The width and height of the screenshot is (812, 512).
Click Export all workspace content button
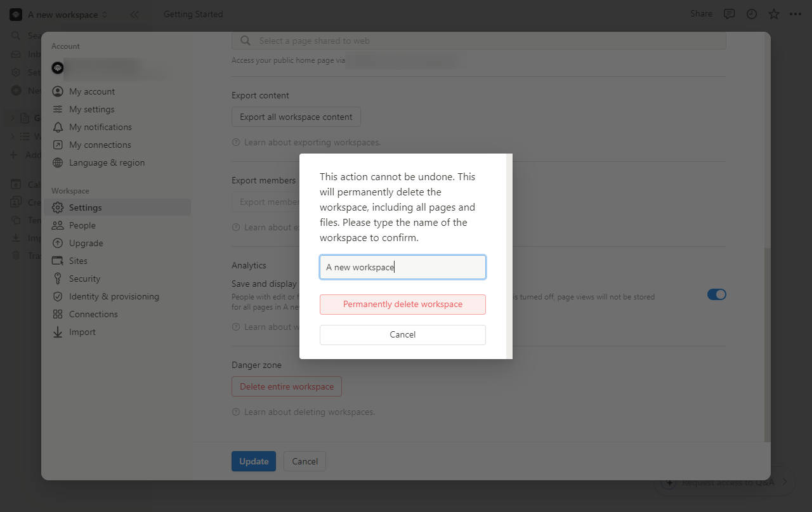click(296, 117)
